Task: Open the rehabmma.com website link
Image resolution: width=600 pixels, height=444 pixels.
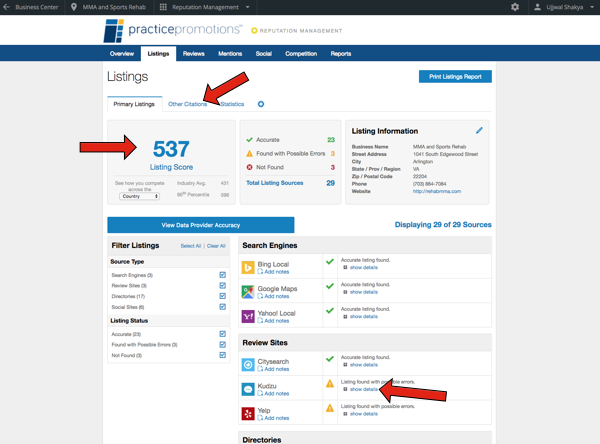Action: 437,191
